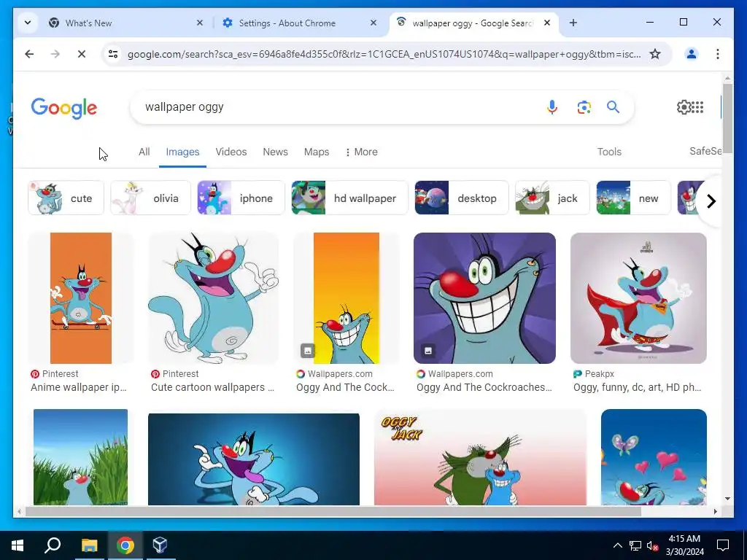This screenshot has width=747, height=560.
Task: Click the muted volume tray icon
Action: click(x=652, y=545)
